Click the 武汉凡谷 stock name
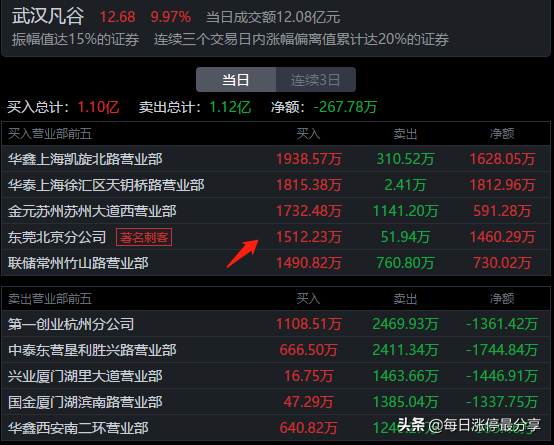 tap(48, 16)
